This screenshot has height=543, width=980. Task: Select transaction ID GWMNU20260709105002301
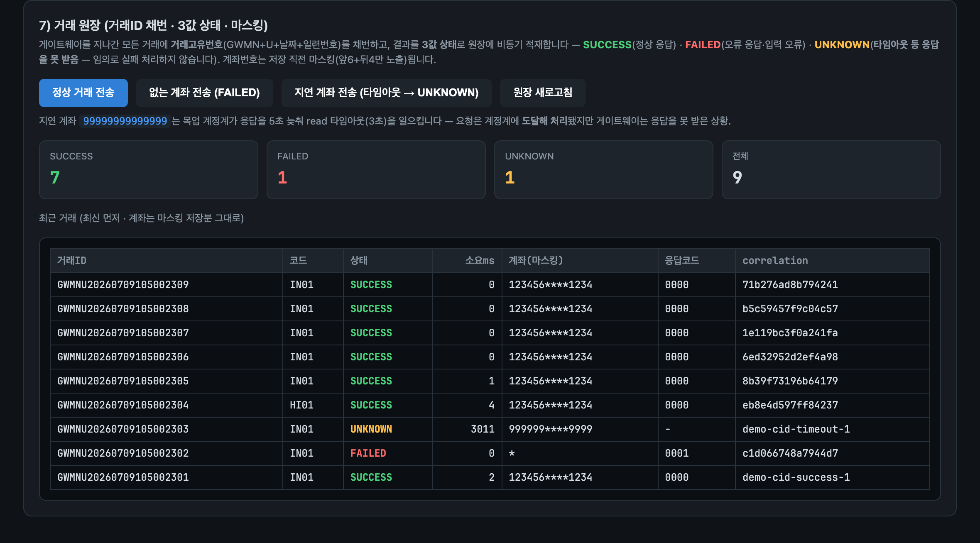(x=123, y=477)
